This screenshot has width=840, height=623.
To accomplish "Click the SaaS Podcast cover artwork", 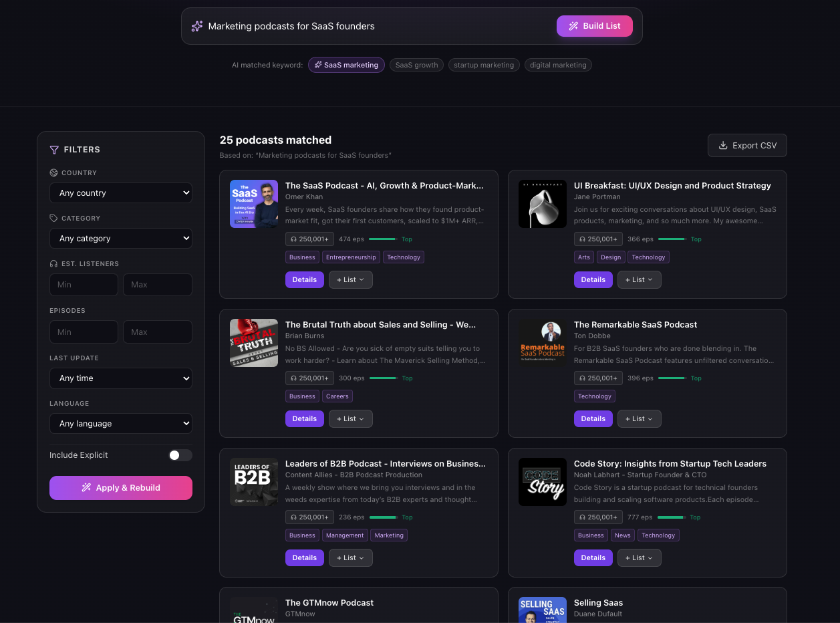I will pos(254,204).
